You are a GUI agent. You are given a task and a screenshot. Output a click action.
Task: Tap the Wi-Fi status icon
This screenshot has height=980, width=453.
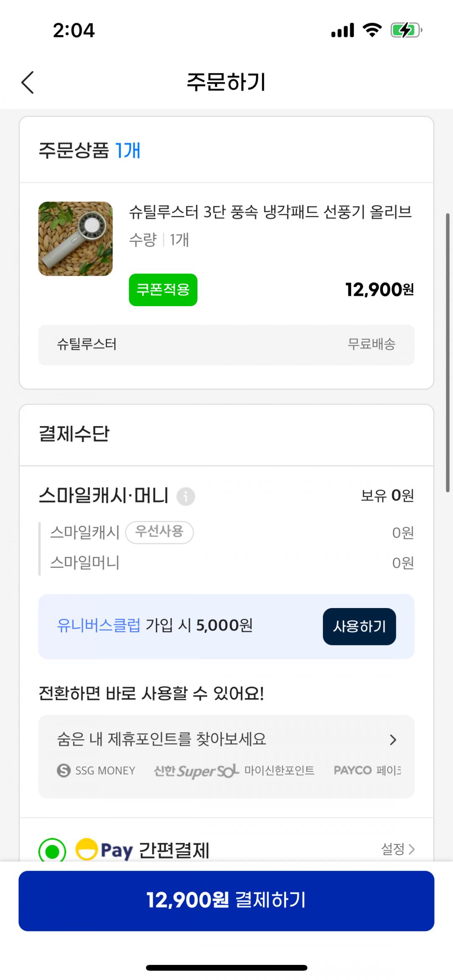(x=372, y=31)
